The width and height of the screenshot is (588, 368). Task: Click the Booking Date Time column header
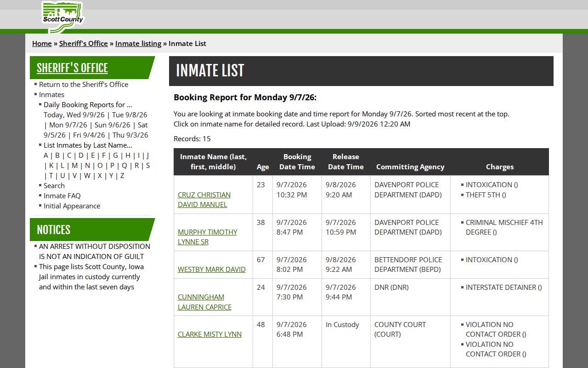coord(297,161)
